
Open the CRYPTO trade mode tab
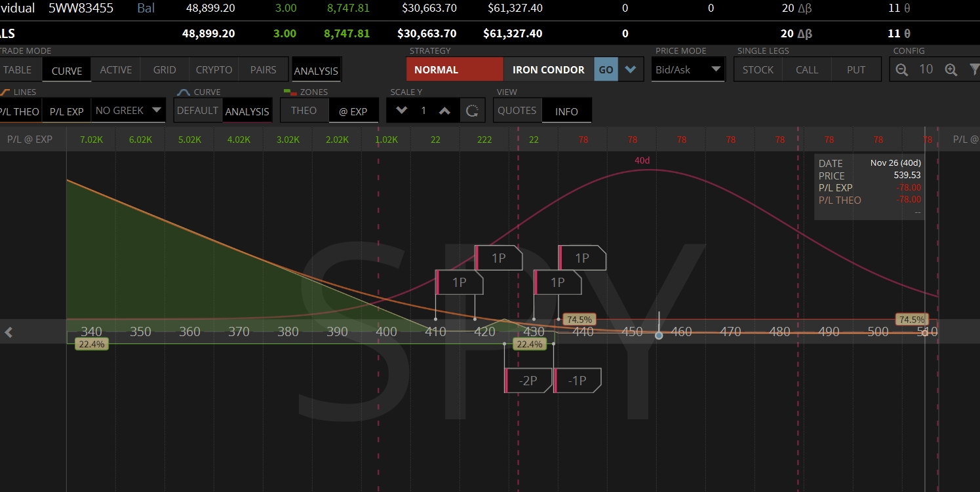(x=214, y=70)
